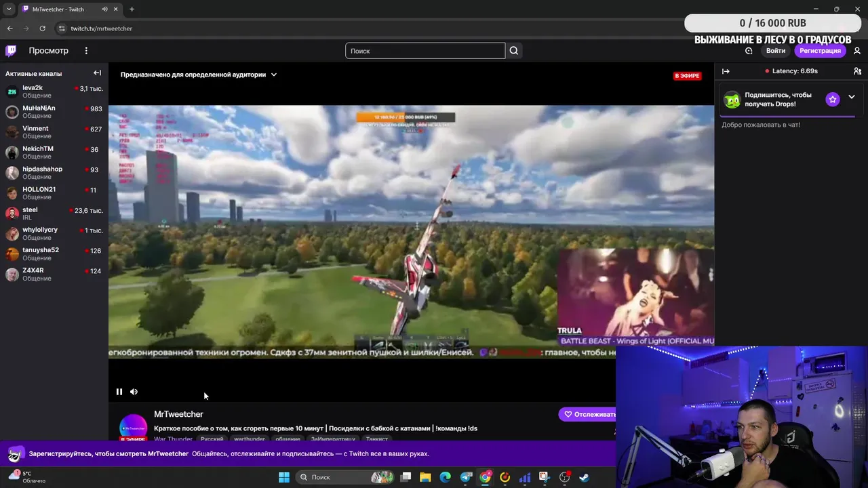868x488 pixels.
Task: Select the общение tag
Action: click(288, 439)
